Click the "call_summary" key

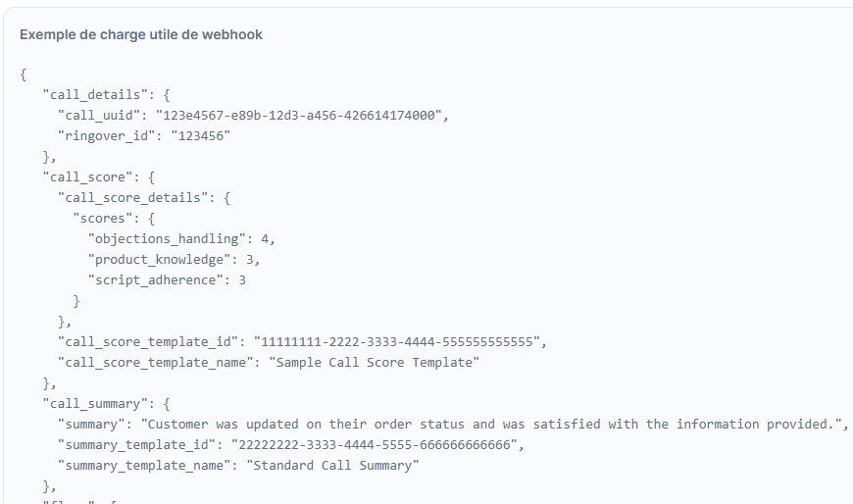click(95, 404)
